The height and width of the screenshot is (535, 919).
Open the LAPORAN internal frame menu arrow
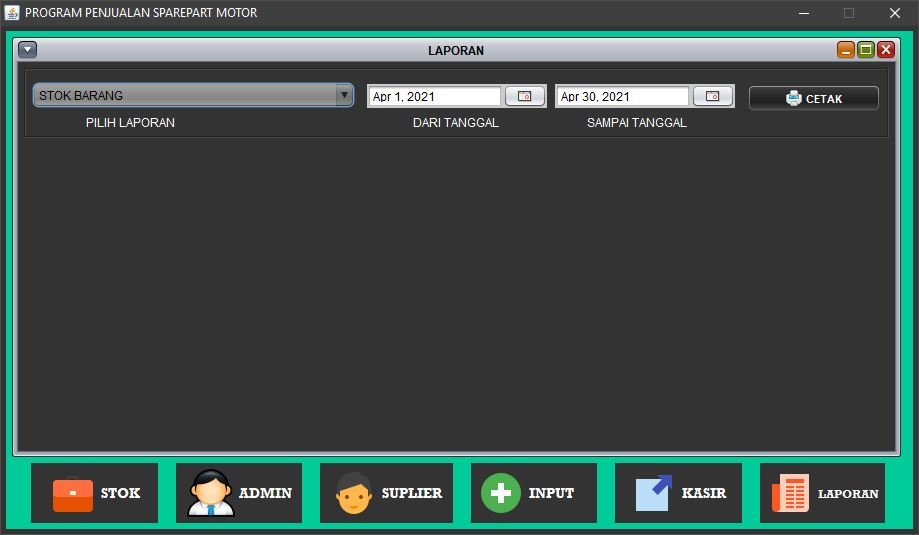pos(27,50)
